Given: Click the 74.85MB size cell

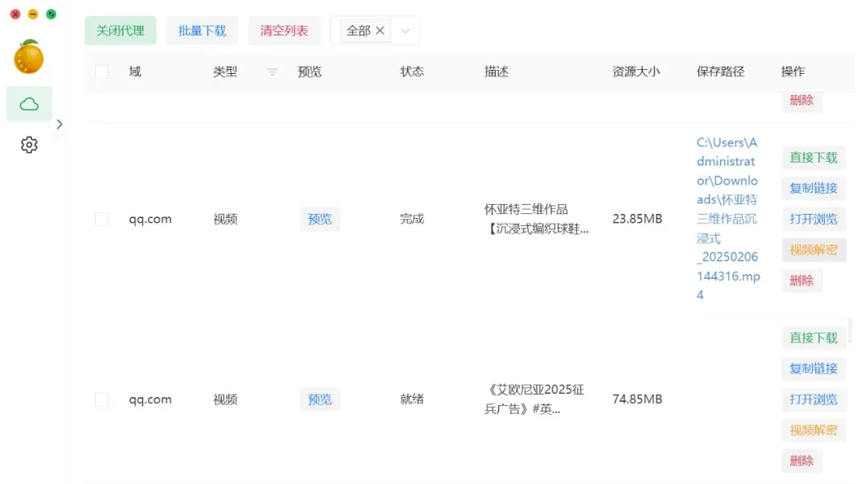Looking at the screenshot, I should click(x=637, y=400).
